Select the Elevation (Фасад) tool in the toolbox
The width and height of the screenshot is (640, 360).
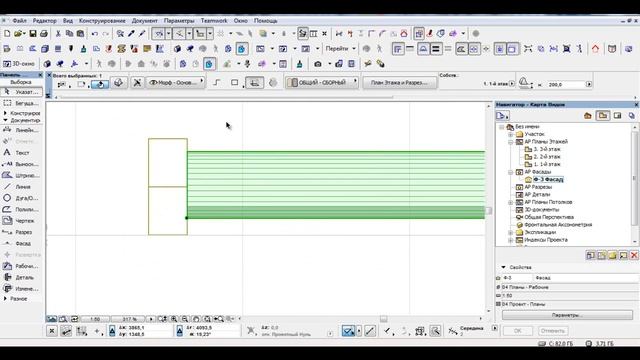[x=21, y=243]
